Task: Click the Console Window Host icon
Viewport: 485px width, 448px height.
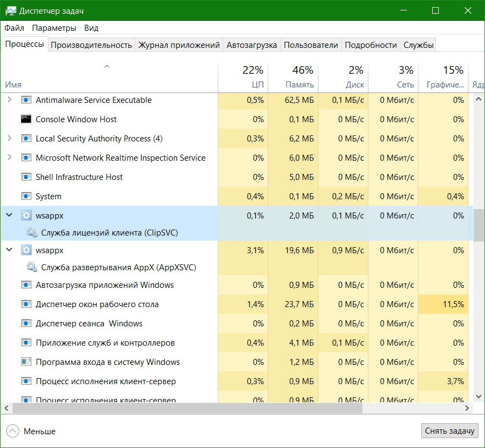Action: click(x=26, y=119)
